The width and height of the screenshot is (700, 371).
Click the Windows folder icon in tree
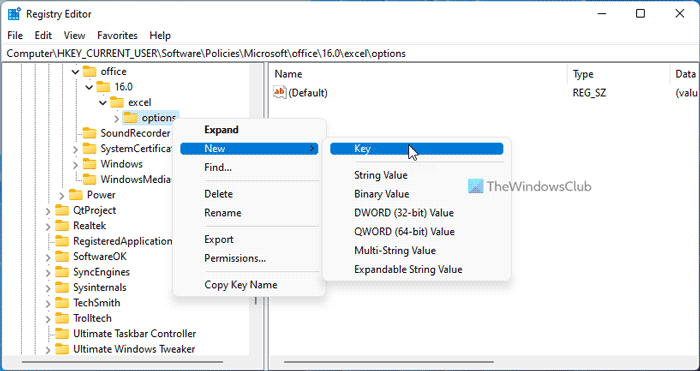(x=90, y=164)
